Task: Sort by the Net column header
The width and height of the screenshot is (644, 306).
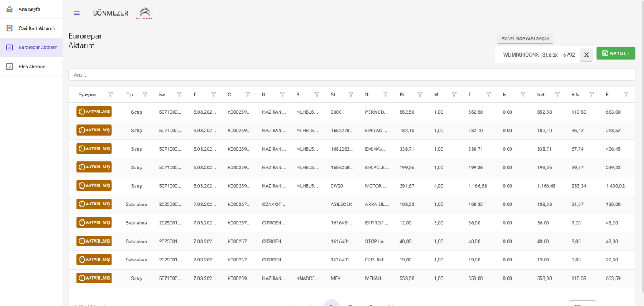Action: tap(540, 95)
